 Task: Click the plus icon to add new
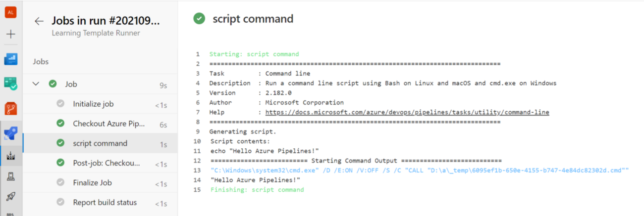coord(11,34)
